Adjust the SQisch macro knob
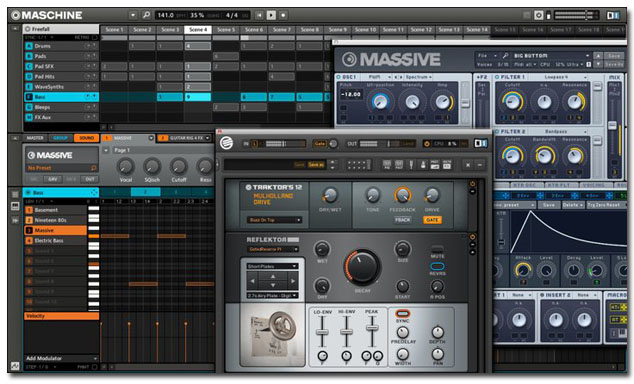Image resolution: width=634 pixels, height=384 pixels. tap(152, 166)
